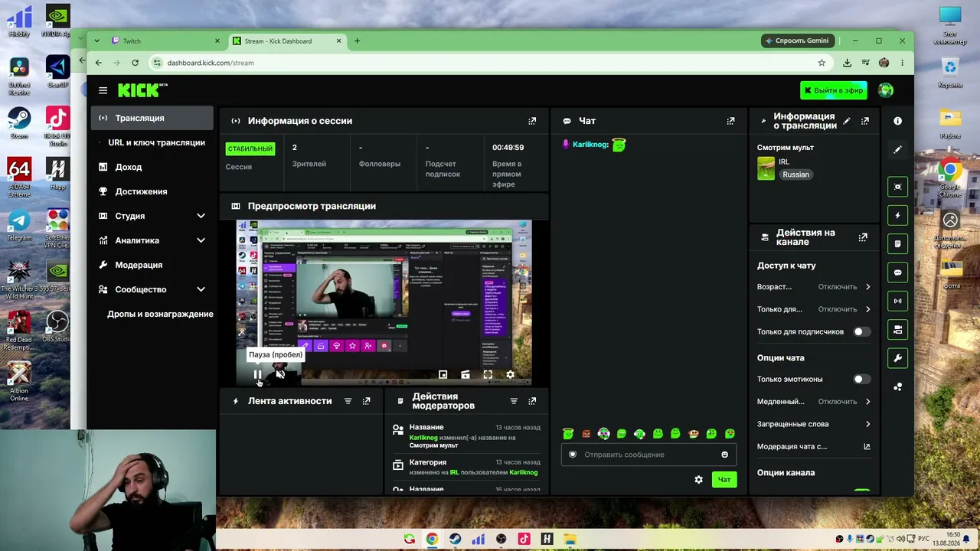The height and width of the screenshot is (551, 980).
Task: Open the info icon in right sidebar
Action: tap(897, 121)
